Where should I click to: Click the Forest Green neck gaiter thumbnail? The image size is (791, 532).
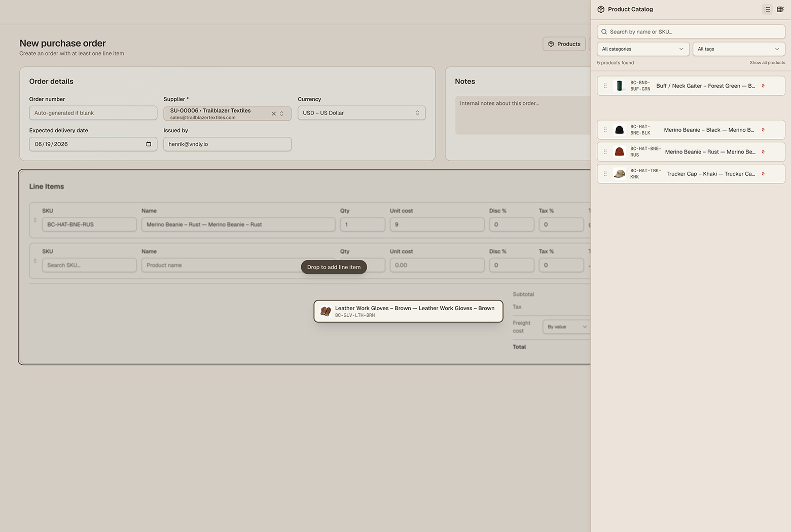pyautogui.click(x=619, y=86)
